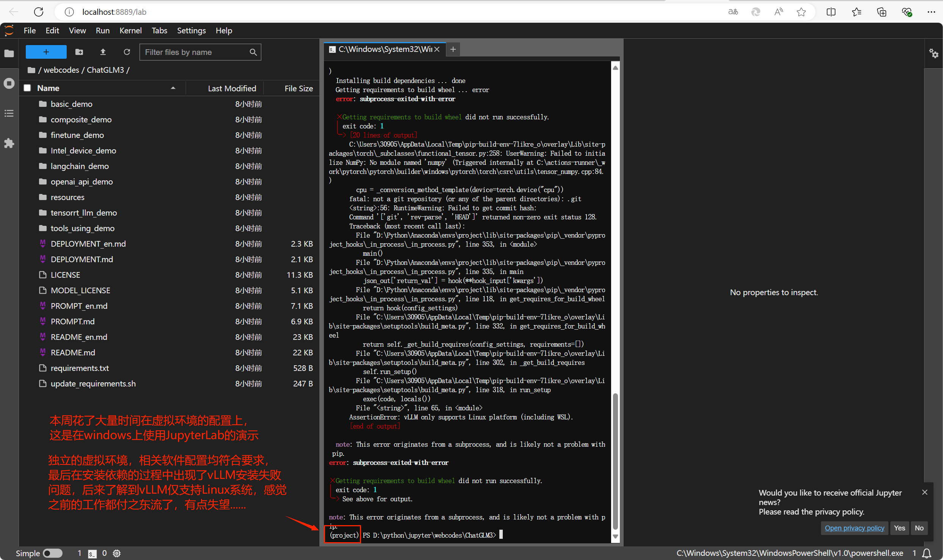Open the Extension Manager puzzle icon
The height and width of the screenshot is (560, 943).
click(x=9, y=143)
